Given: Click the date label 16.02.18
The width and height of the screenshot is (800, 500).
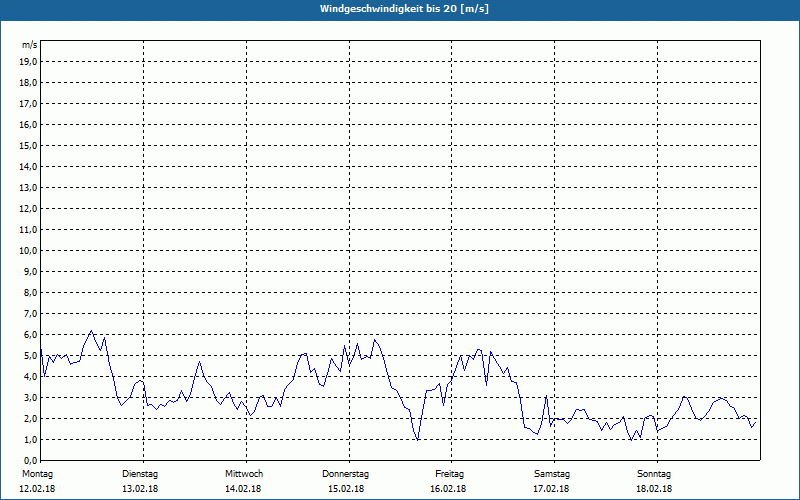Looking at the screenshot, I should [x=448, y=489].
